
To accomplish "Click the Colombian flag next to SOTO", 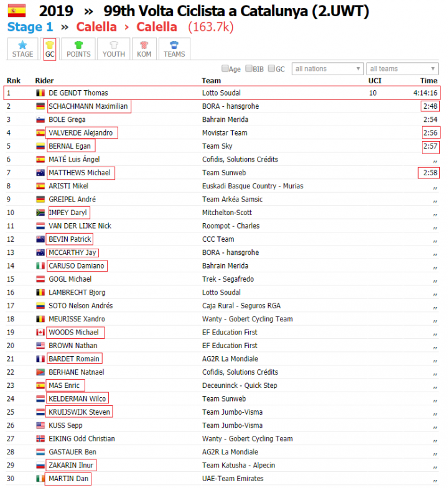I will click(40, 306).
